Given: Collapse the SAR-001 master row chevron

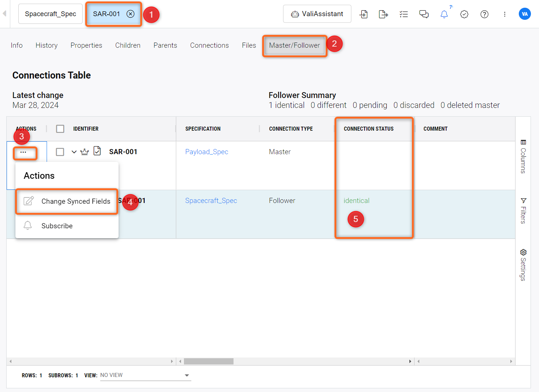Looking at the screenshot, I should [x=74, y=152].
